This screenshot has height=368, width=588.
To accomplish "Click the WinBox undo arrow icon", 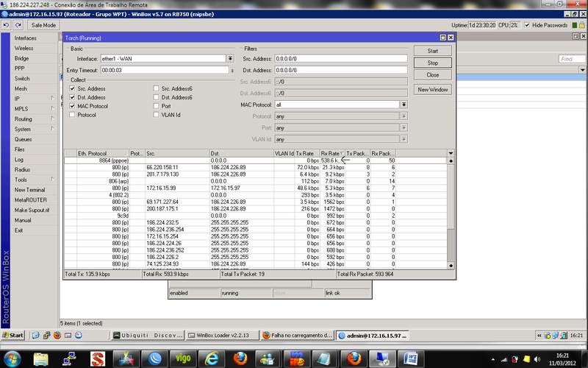I will tap(7, 25).
